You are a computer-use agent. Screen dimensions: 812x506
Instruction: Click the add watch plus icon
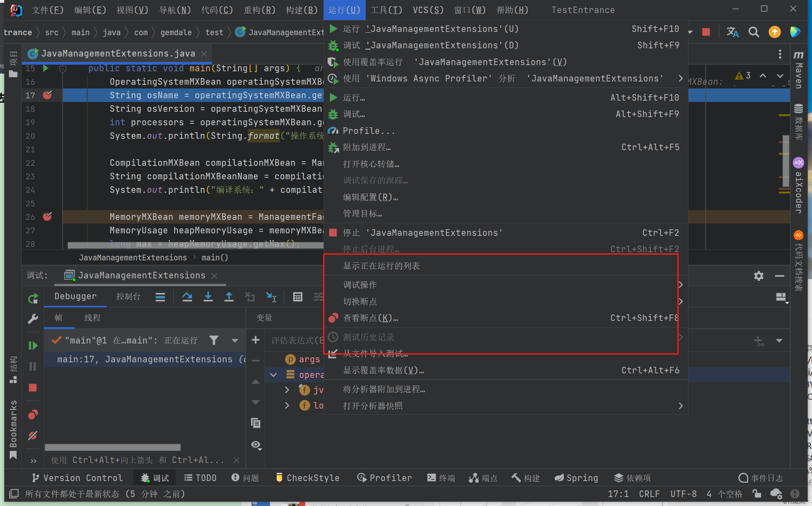[x=256, y=340]
